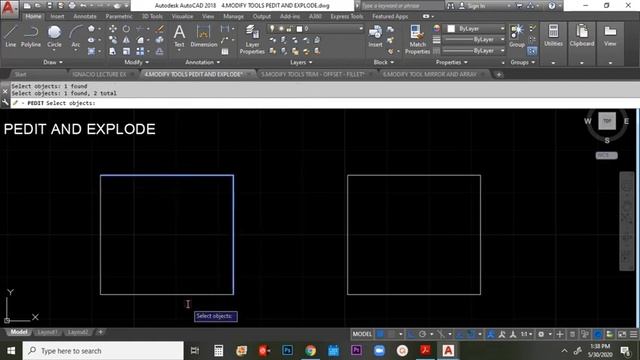Select the Array tool icon
The width and height of the screenshot is (640, 360).
tap(140, 51)
